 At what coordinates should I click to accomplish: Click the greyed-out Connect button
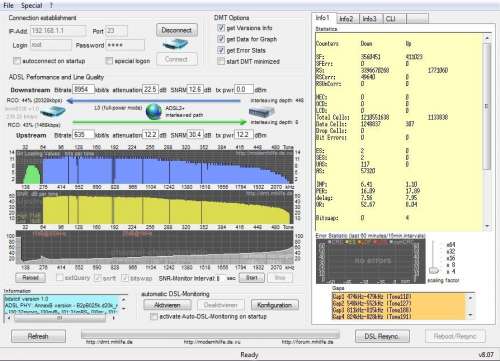[x=177, y=59]
